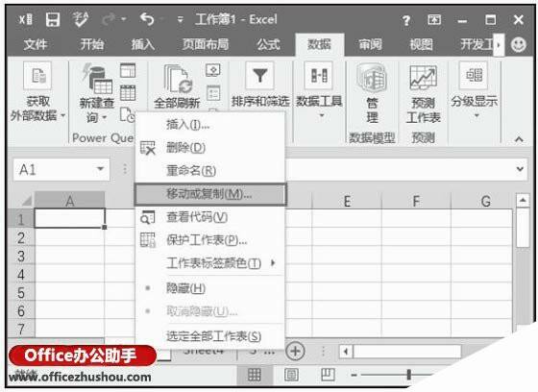Click the 数据工具 icon

[x=319, y=76]
